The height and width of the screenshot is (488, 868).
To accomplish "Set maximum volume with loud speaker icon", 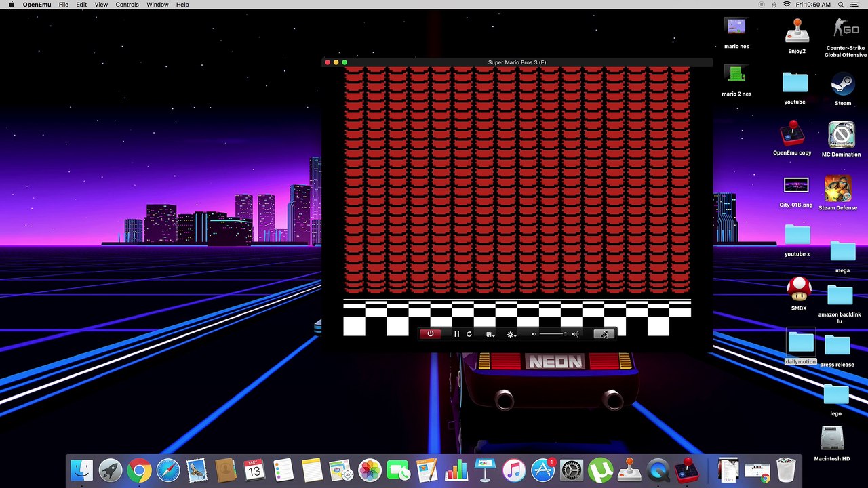I will [575, 334].
